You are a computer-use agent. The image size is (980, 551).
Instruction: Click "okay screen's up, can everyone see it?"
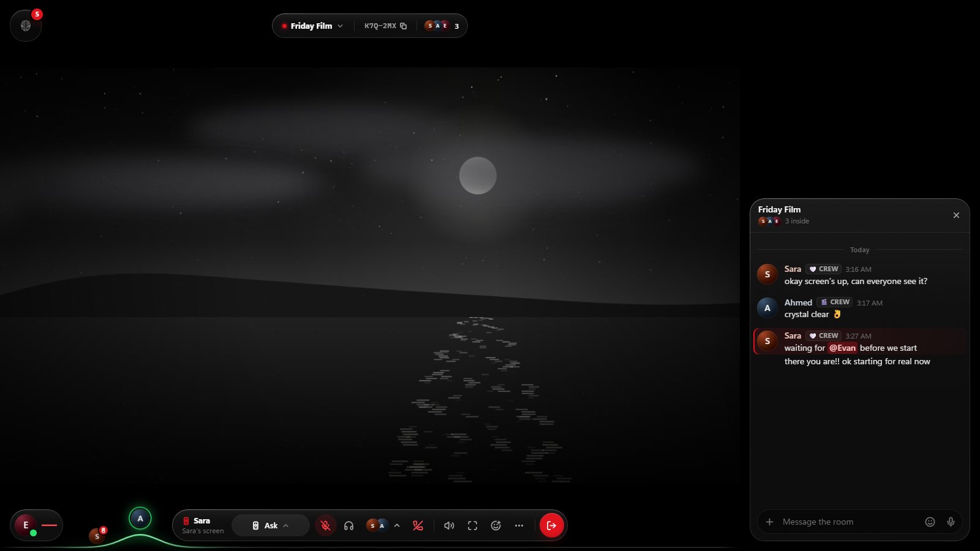tap(856, 282)
